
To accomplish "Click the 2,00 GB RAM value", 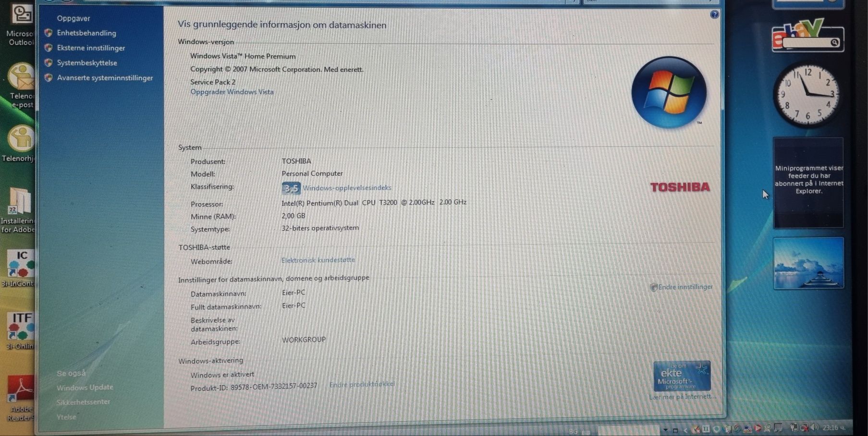I will [x=293, y=216].
